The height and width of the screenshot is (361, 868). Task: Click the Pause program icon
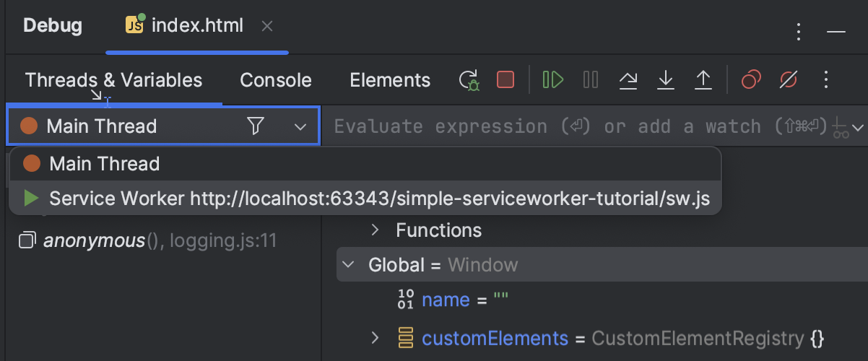point(591,79)
